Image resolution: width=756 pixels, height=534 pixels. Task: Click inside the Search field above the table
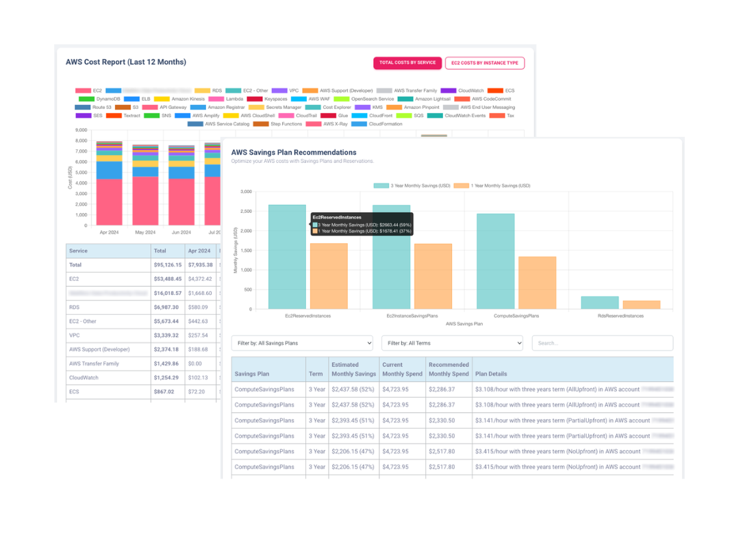tap(603, 343)
